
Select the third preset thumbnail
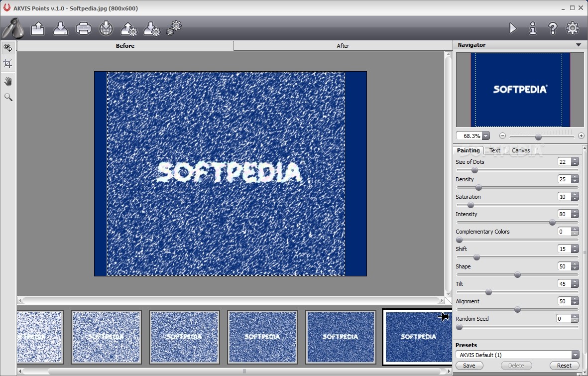184,337
